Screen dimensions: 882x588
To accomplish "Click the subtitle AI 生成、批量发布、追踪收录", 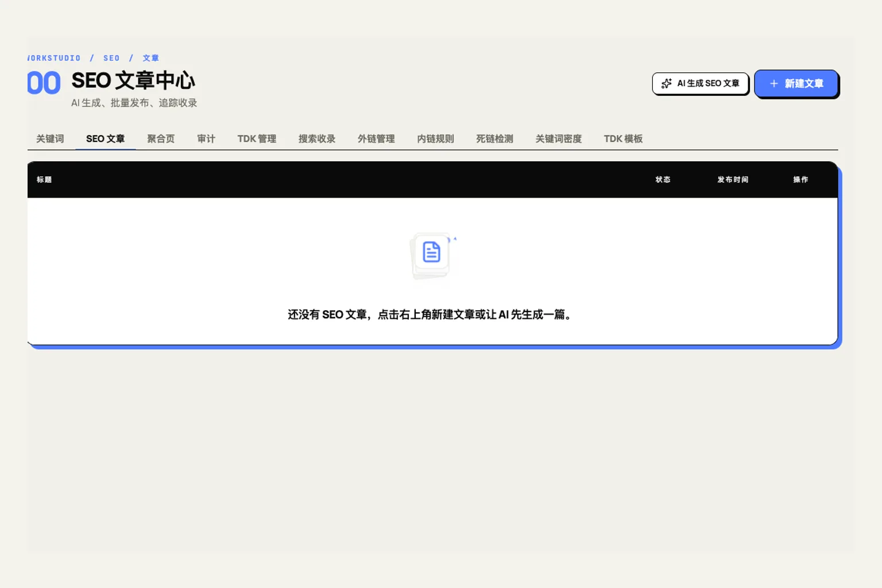I will tap(134, 103).
